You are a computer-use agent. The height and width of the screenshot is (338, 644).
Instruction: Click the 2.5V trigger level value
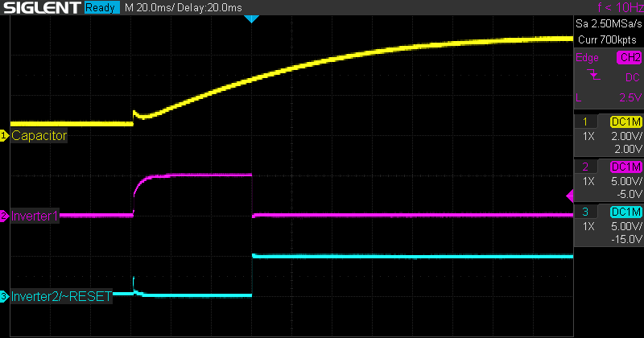(x=628, y=97)
